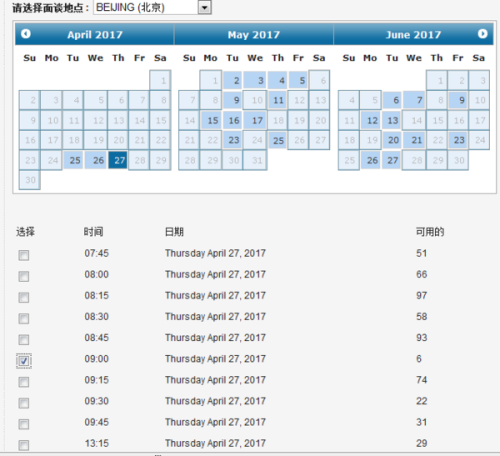Pick April 25 on the calendar
The image size is (500, 456).
pyautogui.click(x=73, y=160)
